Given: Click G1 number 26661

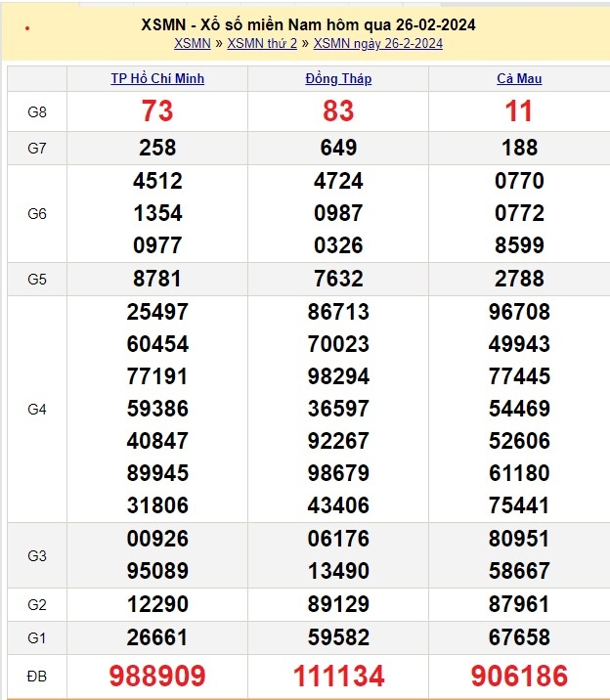Looking at the screenshot, I should tap(157, 637).
